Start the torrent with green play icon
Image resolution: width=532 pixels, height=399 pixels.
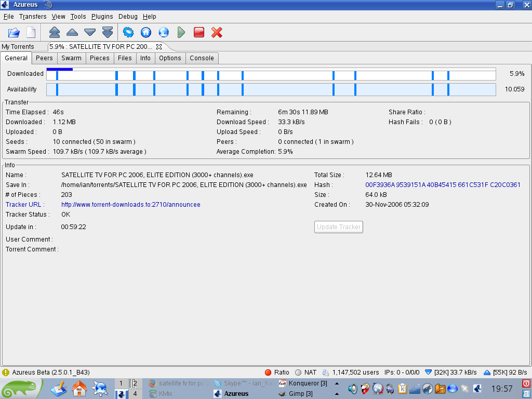tap(181, 33)
